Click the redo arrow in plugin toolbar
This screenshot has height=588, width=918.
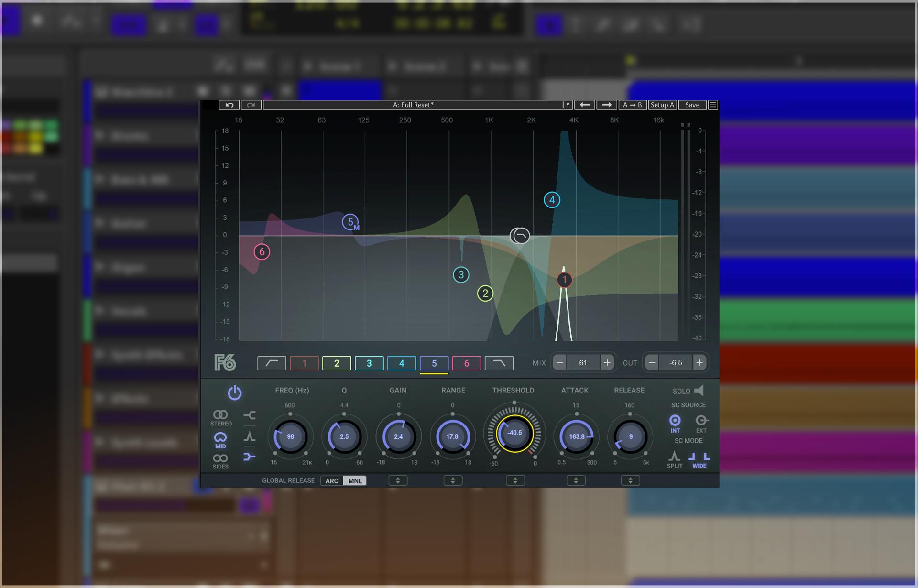pos(251,105)
